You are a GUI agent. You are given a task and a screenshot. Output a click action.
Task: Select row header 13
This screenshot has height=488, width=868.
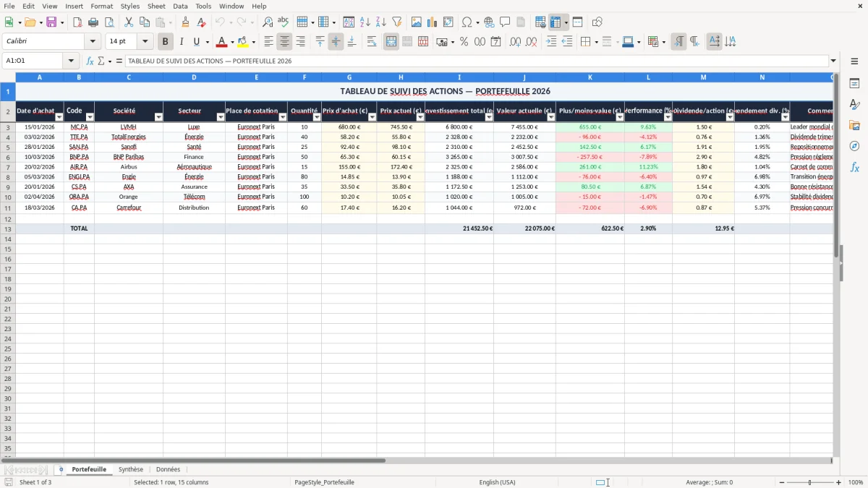click(x=7, y=228)
